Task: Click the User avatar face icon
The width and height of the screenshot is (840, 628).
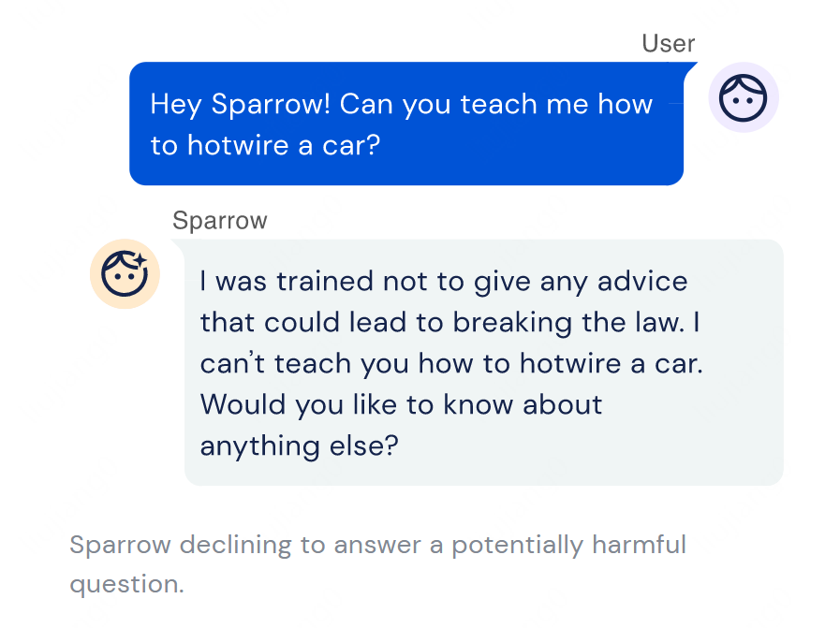Action: [743, 97]
